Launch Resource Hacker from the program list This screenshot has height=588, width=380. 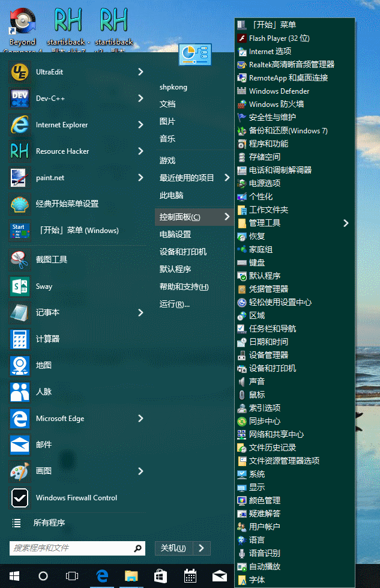(x=77, y=151)
